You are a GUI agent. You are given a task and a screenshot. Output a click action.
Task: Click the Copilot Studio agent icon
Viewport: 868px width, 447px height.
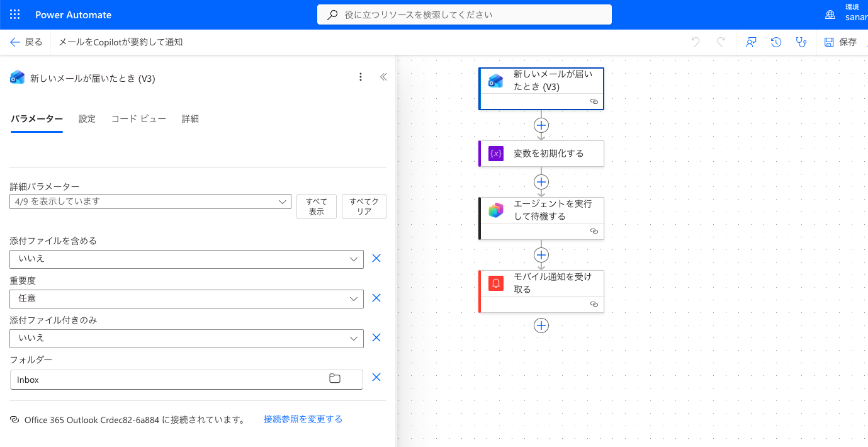496,210
